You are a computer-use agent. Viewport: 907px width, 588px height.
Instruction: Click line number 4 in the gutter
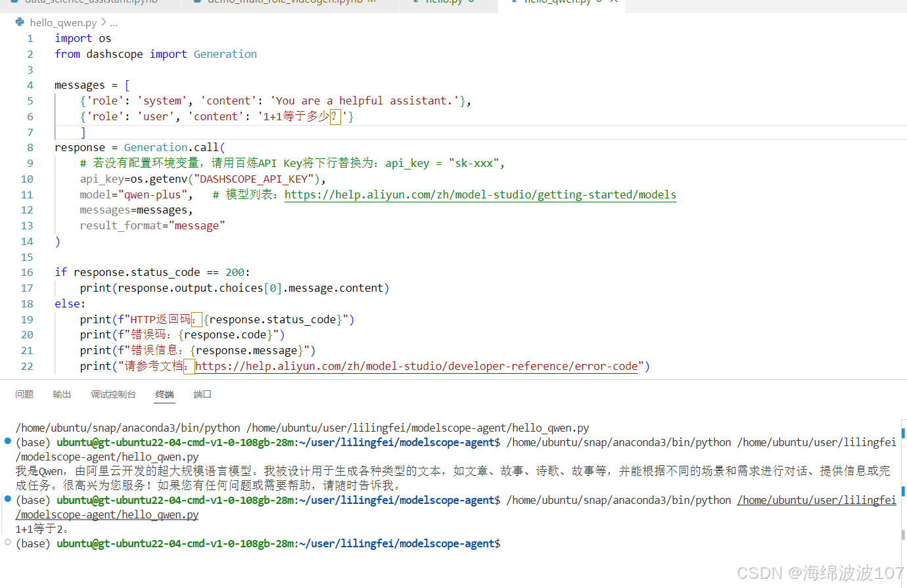coord(30,85)
